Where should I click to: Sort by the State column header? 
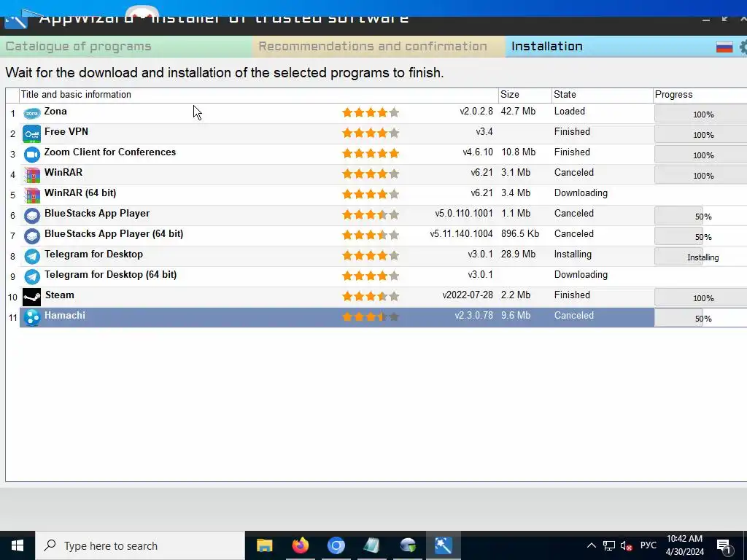coord(602,95)
